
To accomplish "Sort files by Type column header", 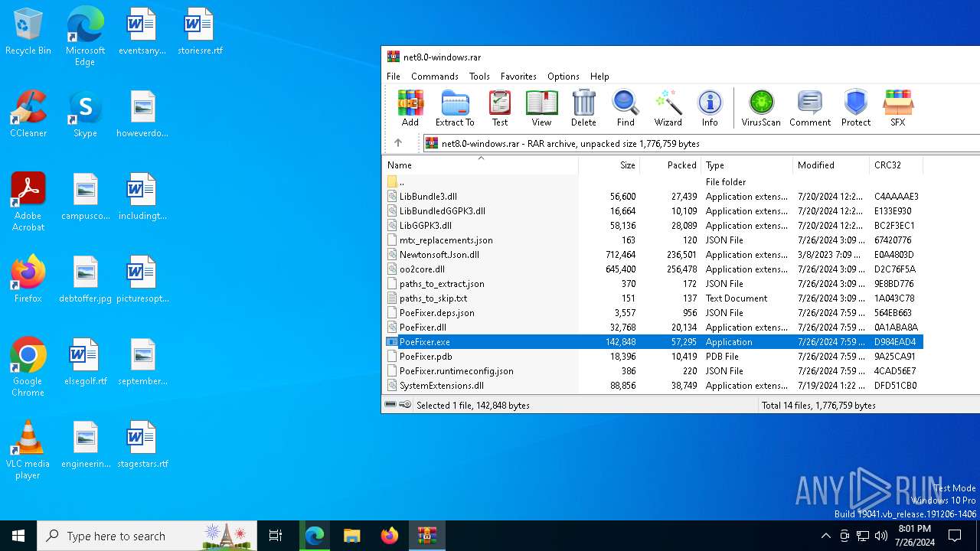I will click(747, 165).
